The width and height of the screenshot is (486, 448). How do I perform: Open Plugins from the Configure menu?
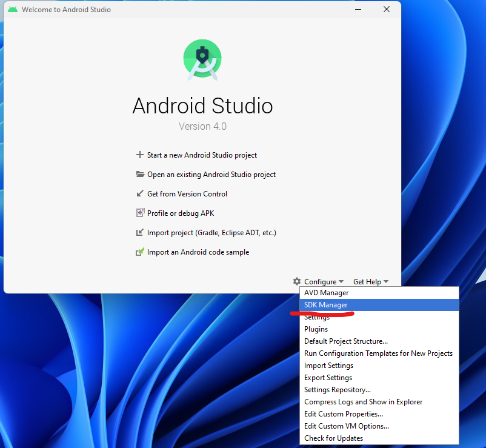click(316, 329)
